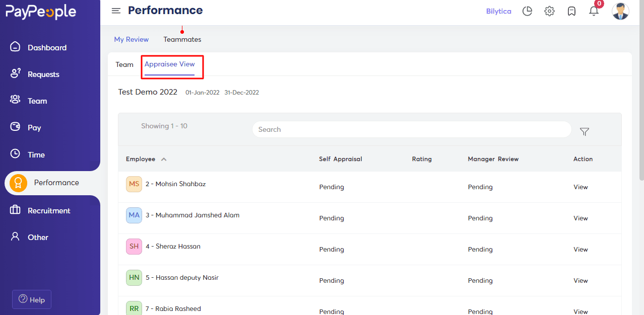Screen dimensions: 644x315
Task: Click the RR avatar for Rabia Rasheed
Action: 134,308
